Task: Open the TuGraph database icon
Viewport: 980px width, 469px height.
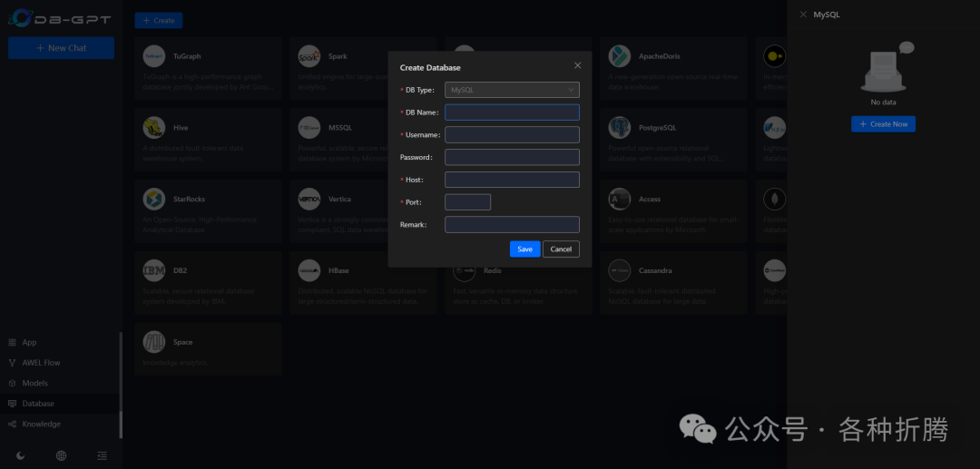Action: [x=153, y=56]
